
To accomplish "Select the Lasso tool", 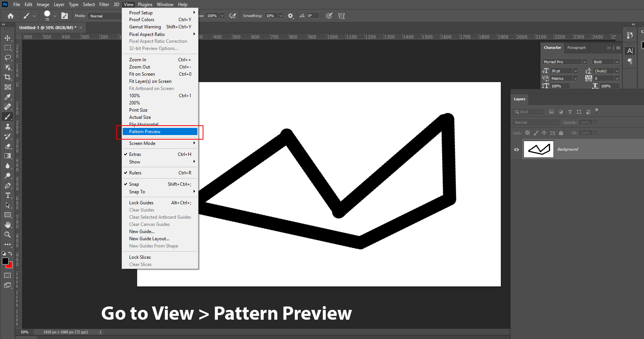I will 8,58.
